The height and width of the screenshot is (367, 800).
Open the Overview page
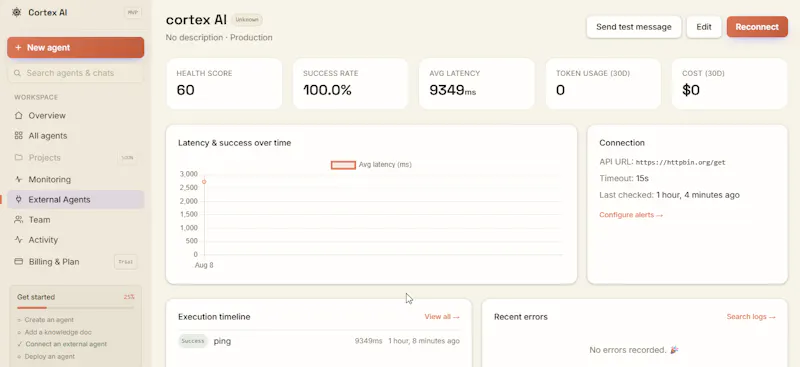tap(76, 115)
